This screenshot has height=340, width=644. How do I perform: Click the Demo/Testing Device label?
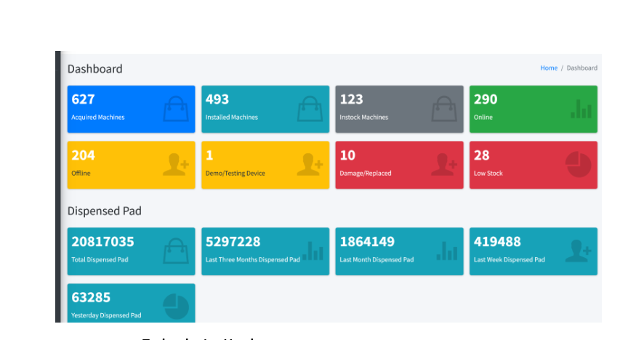[x=236, y=174]
